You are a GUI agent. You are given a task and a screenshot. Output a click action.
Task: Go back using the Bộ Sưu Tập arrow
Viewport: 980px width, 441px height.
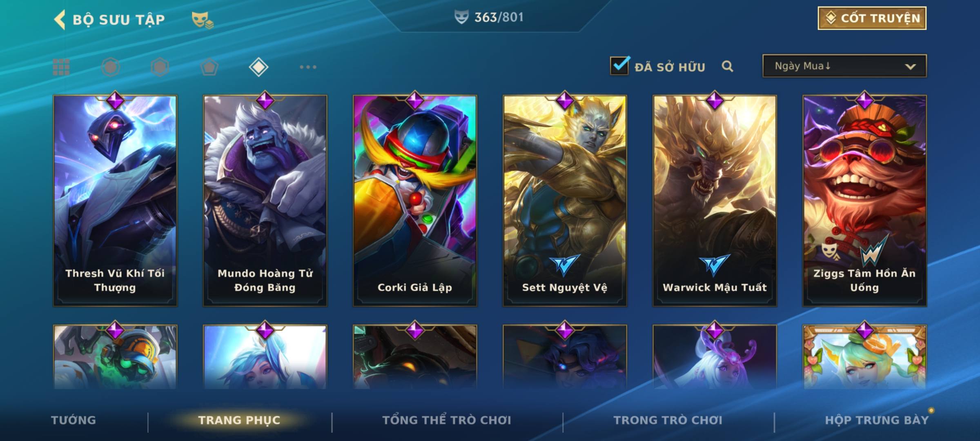click(x=60, y=20)
